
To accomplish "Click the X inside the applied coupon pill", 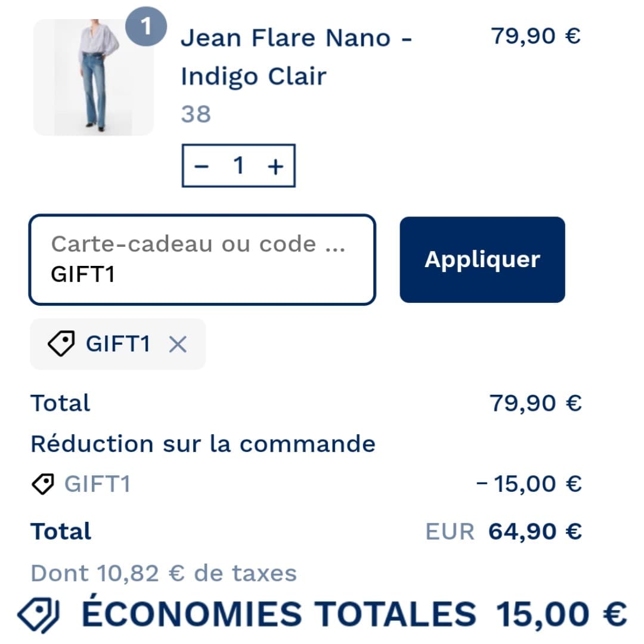I will pyautogui.click(x=177, y=343).
